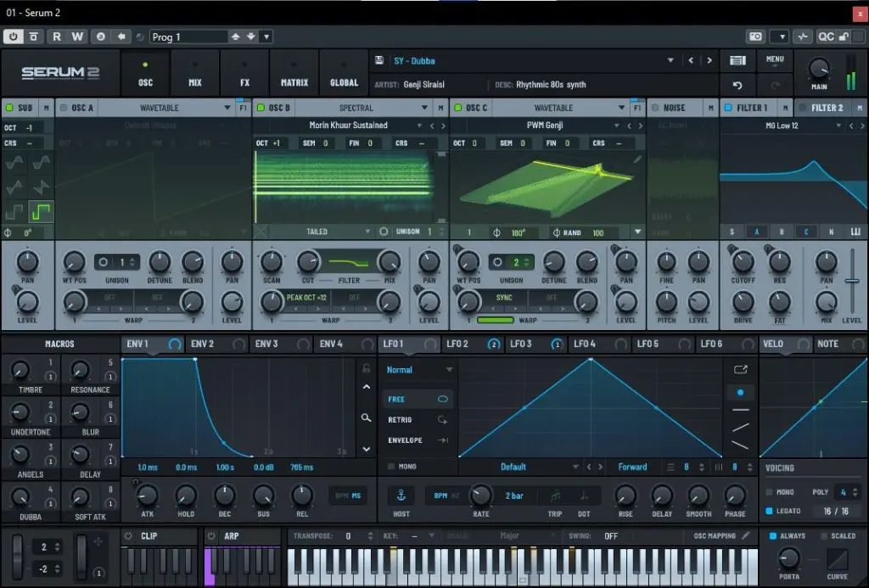Image resolution: width=869 pixels, height=588 pixels.
Task: Click the ENV 1 lock icon
Action: (x=367, y=368)
